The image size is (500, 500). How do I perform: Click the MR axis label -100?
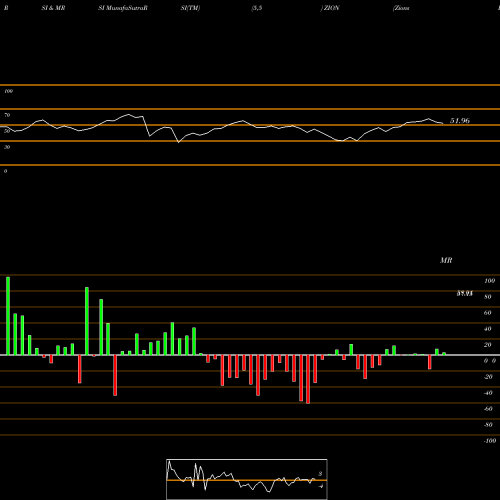click(490, 441)
